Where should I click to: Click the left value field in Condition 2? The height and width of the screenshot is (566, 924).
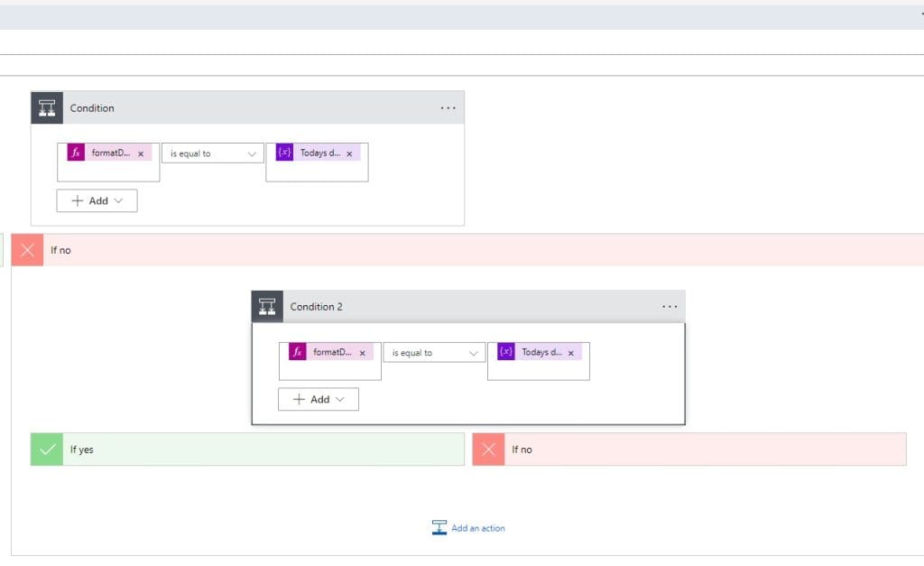coord(330,361)
